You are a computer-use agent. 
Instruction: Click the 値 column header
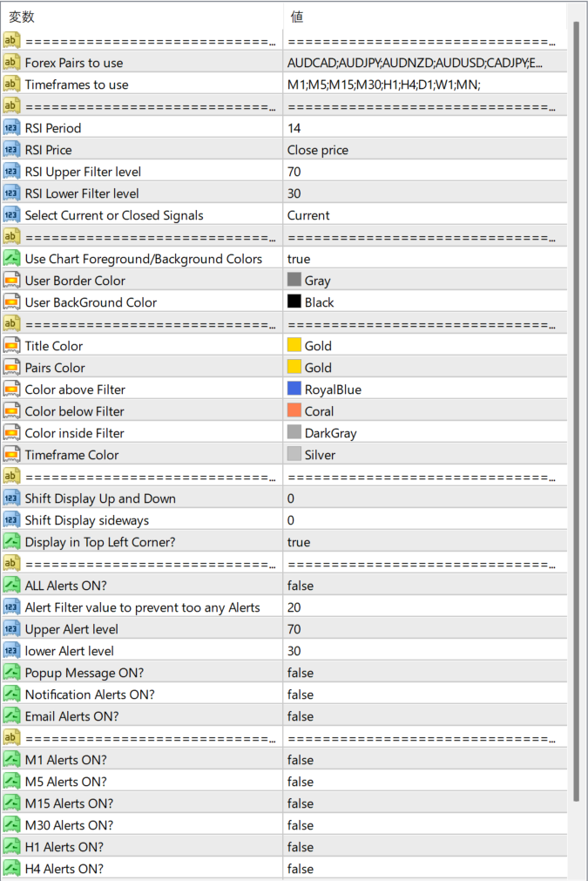click(425, 17)
